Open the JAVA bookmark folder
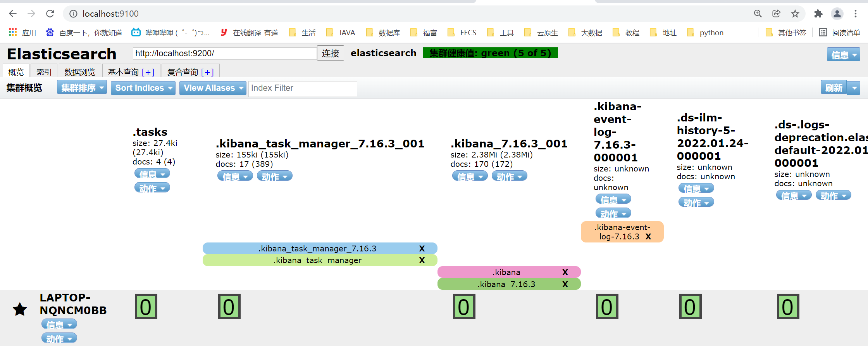Viewport: 868px width, 348px height. tap(341, 33)
